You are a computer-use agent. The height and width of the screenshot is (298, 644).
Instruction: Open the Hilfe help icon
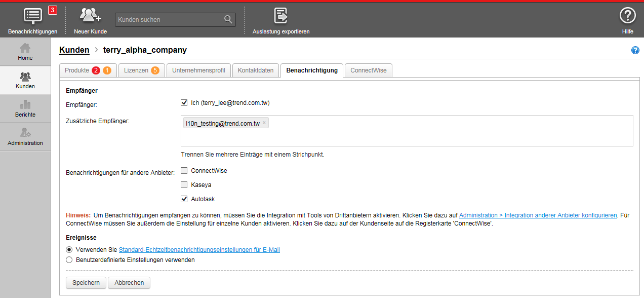point(627,16)
